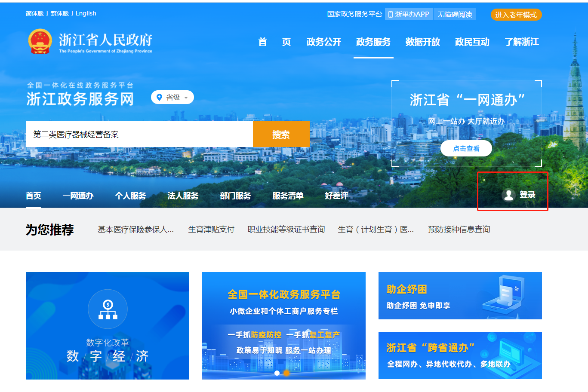Click the orange 搜索 button
This screenshot has height=392, width=588.
281,134
